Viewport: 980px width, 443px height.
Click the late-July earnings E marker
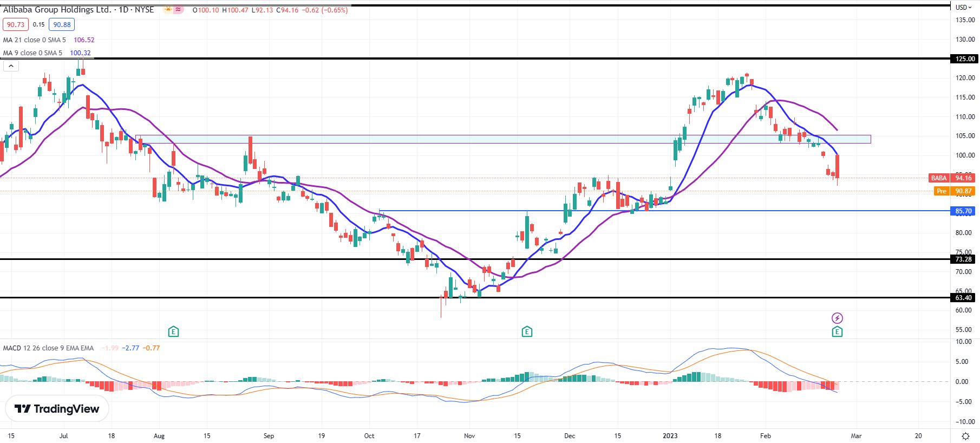click(x=173, y=331)
